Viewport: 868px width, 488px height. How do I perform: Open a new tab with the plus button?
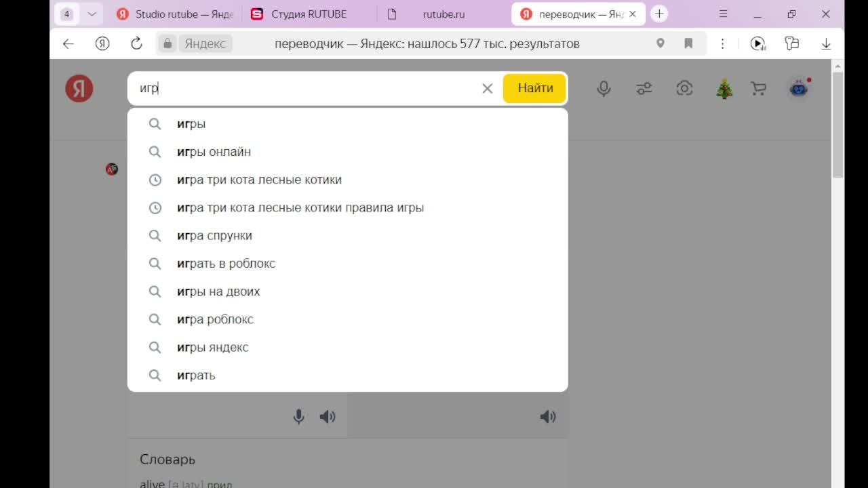658,14
